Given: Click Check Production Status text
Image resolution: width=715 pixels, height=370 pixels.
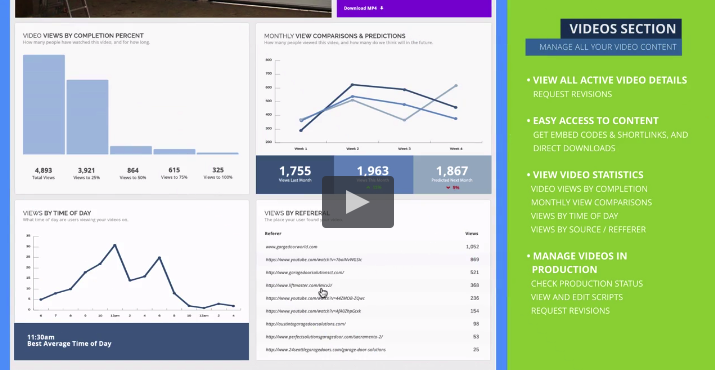Looking at the screenshot, I should (x=587, y=284).
